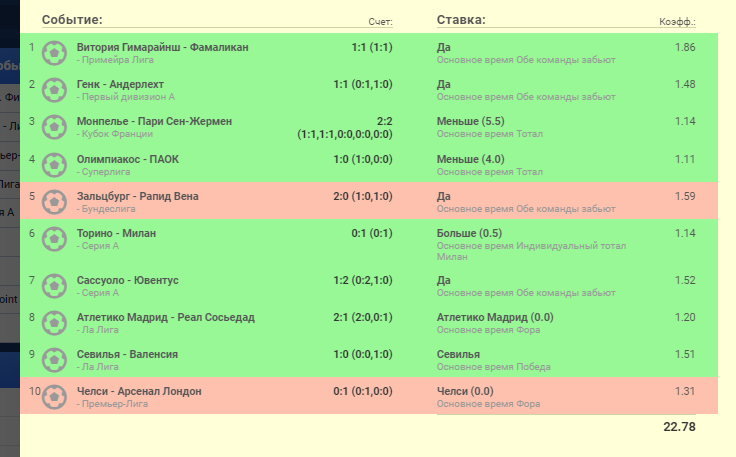Click the Челси - Арсенал Лондон event title
The image size is (736, 457).
pos(139,392)
